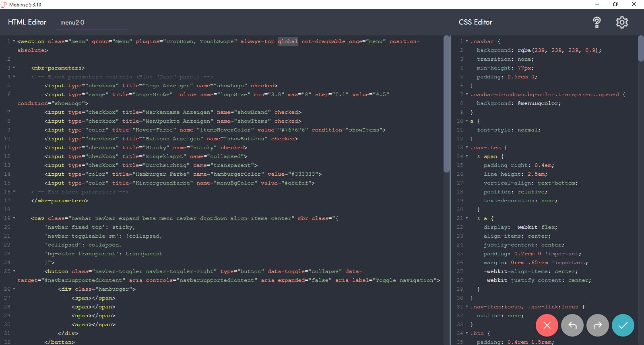Fold the .nav-item rule in CSS editor
Image resolution: width=644 pixels, height=345 pixels.
467,148
